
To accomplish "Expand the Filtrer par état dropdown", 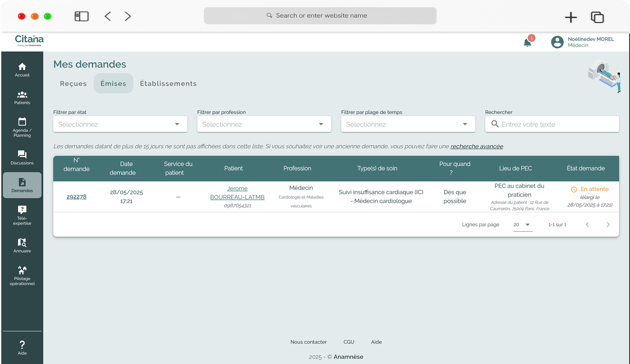I will 120,124.
